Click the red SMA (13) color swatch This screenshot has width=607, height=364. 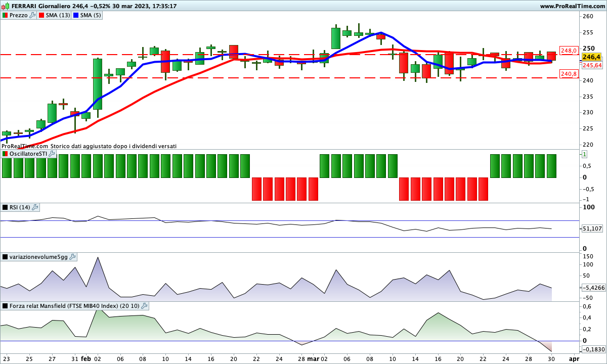(41, 16)
